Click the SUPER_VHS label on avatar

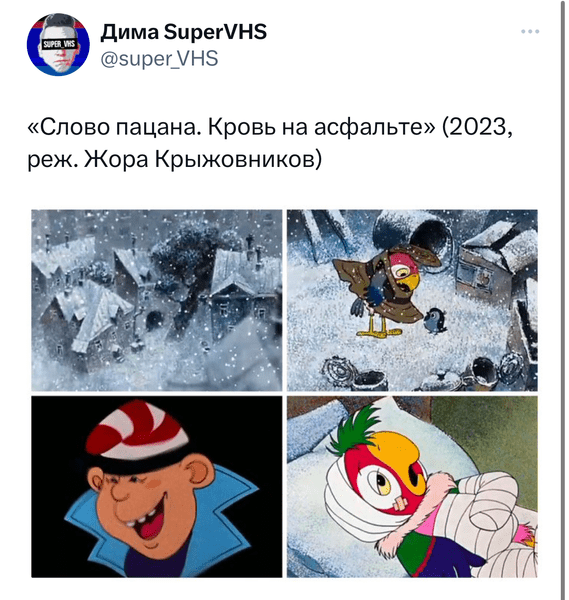point(59,44)
